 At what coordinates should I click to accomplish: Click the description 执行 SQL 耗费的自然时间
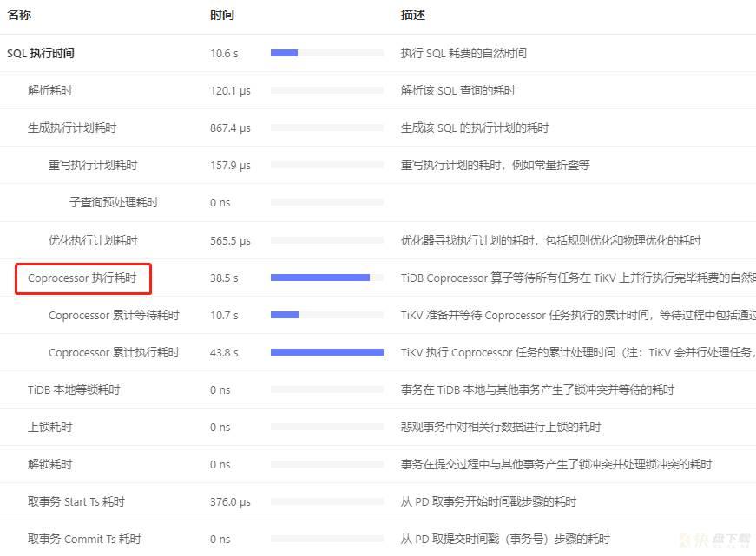[x=463, y=53]
